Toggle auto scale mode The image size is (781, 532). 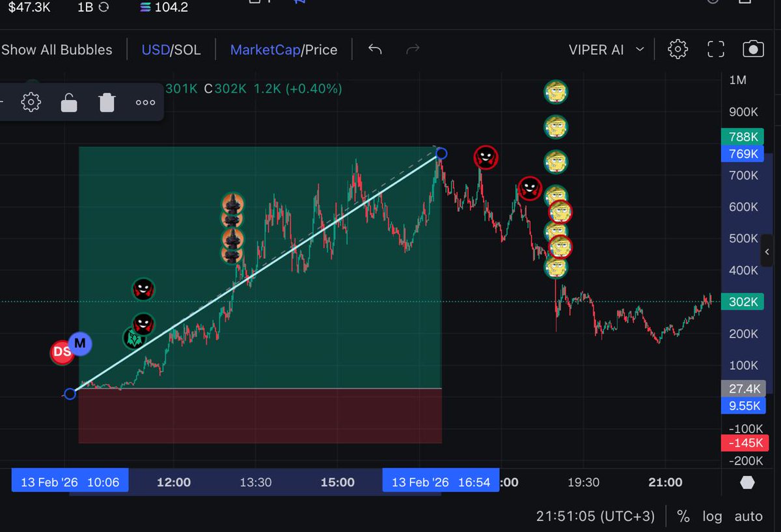(748, 516)
